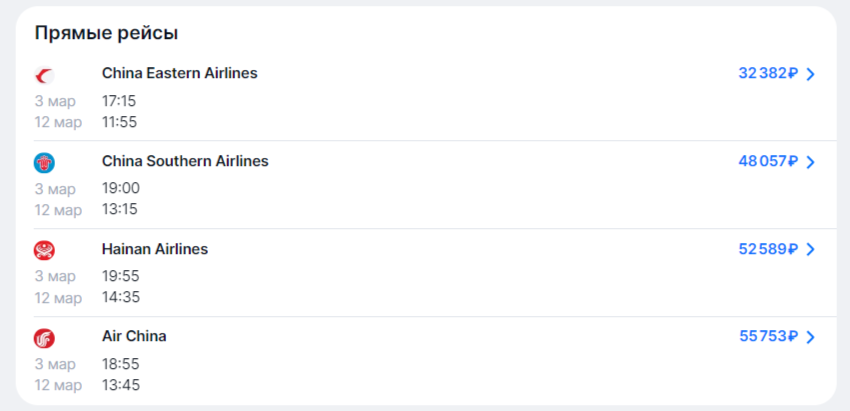Image resolution: width=850 pixels, height=411 pixels.
Task: Click the Hainan Airlines logo icon
Action: 44,250
